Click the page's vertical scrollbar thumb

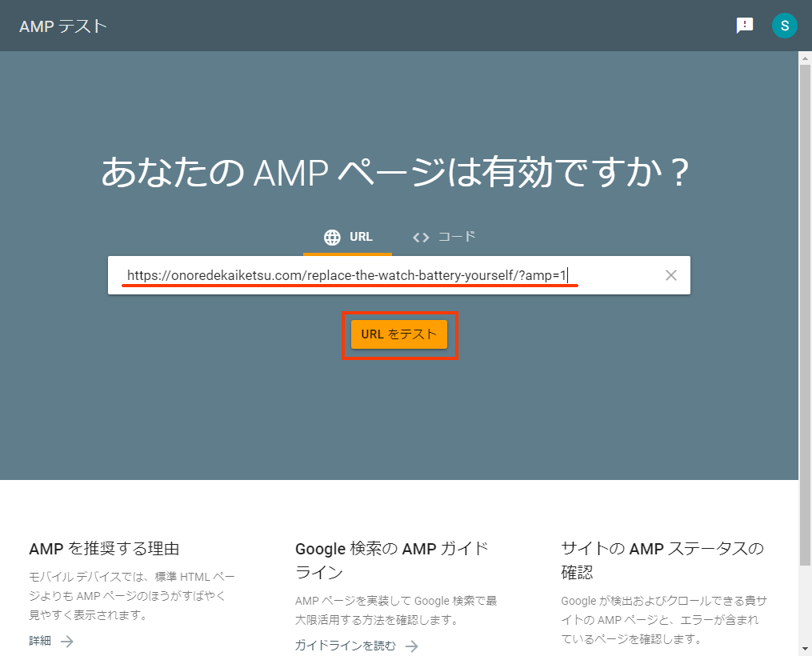click(x=805, y=316)
